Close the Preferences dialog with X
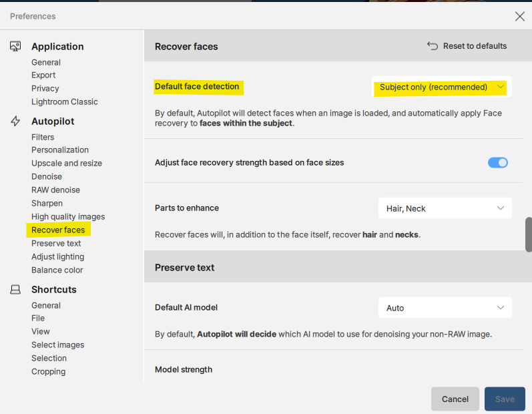Viewport: 532px width, 414px height. tap(519, 16)
